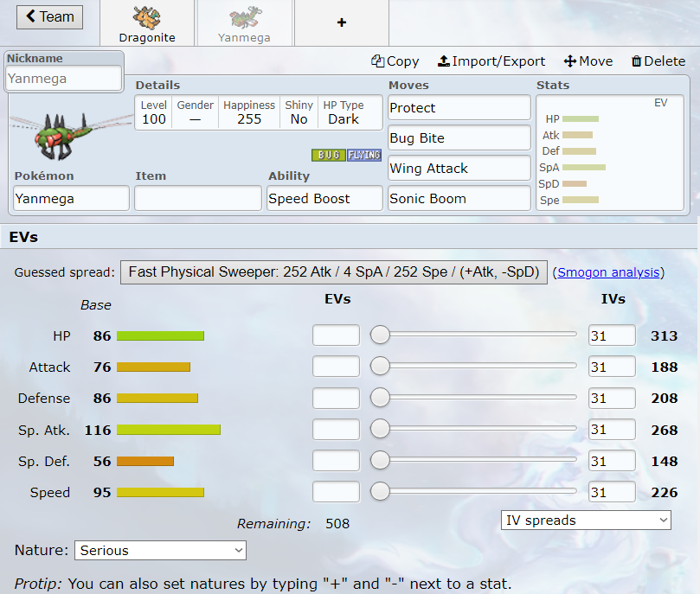Click the Sp. Atk. IV field
The height and width of the screenshot is (594, 700).
point(612,430)
